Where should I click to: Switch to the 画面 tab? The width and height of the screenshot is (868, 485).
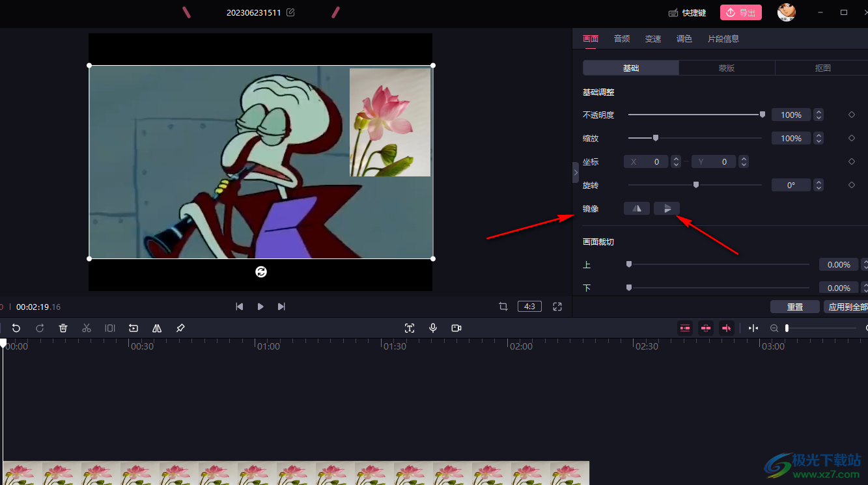tap(591, 39)
